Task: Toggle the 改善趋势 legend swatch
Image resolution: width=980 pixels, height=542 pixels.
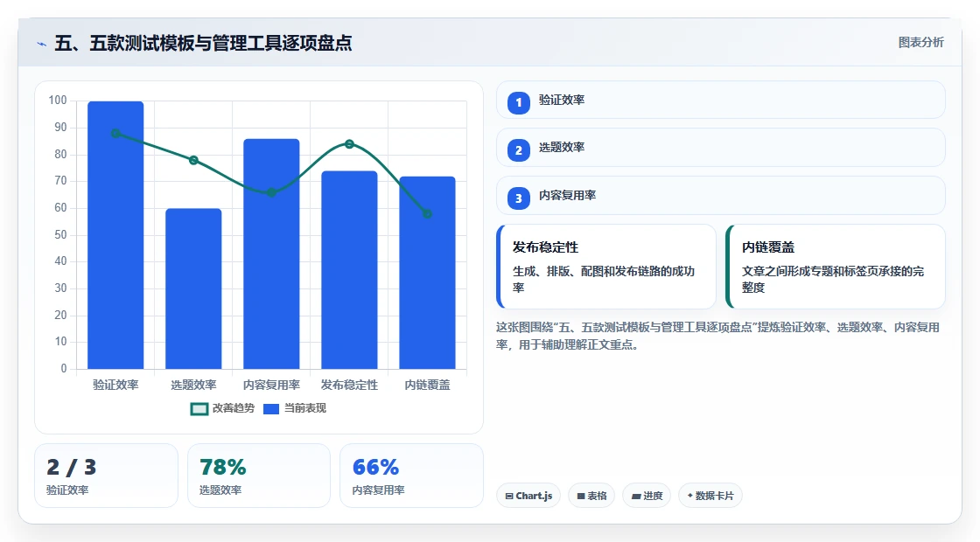Action: (199, 409)
